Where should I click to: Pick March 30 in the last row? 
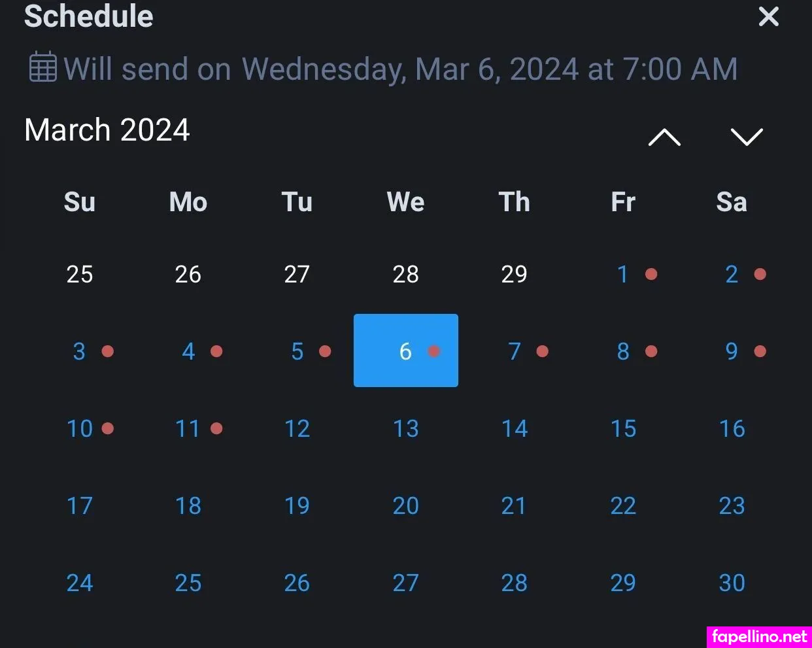[x=732, y=583]
